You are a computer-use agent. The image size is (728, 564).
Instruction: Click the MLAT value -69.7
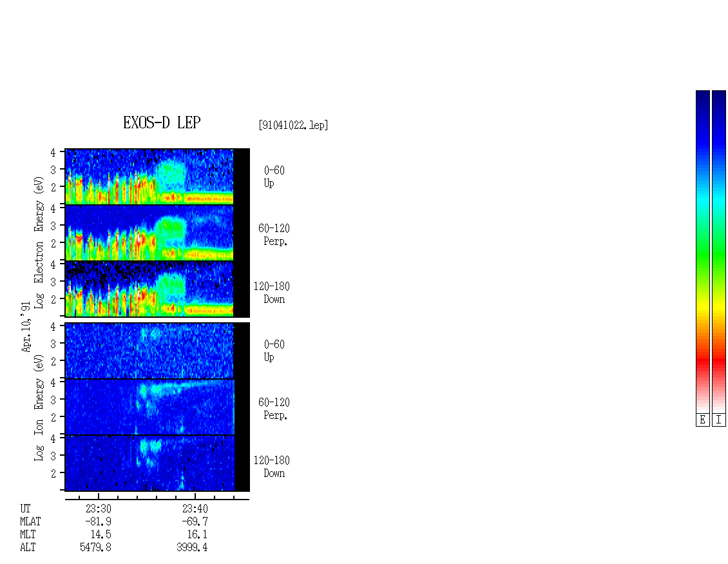[x=195, y=521]
